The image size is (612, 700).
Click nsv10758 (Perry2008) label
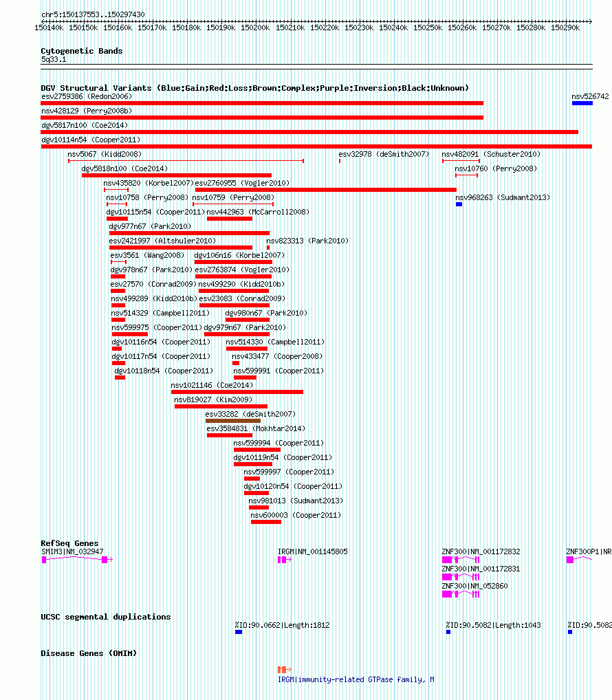click(147, 197)
